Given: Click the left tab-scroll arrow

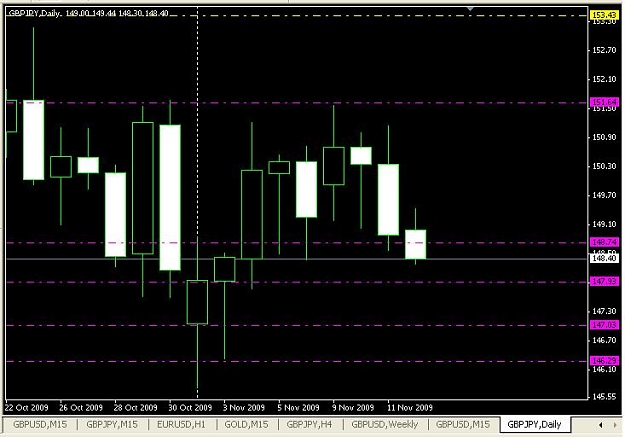Looking at the screenshot, I should (x=601, y=425).
